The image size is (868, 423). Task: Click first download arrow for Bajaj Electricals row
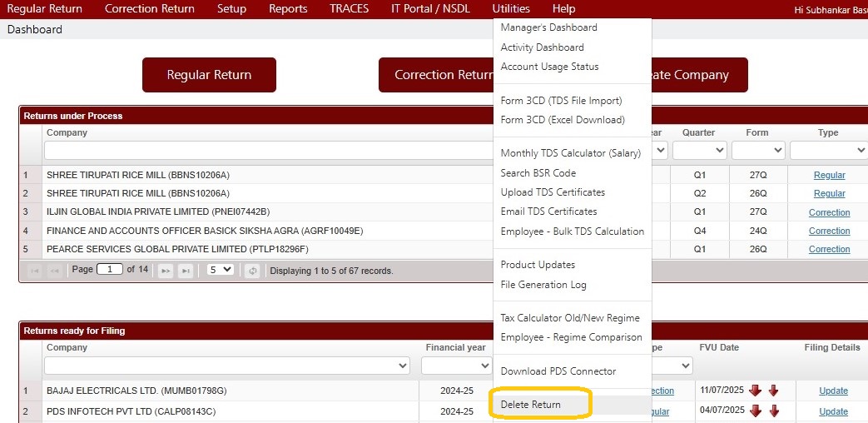click(756, 391)
